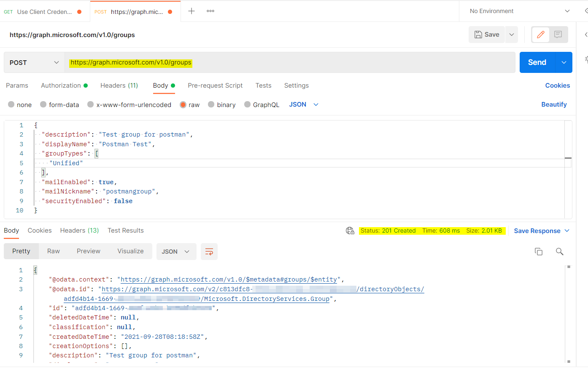Open the raw body JSON format dropdown
Viewport: 588px width, 370px height.
[304, 105]
